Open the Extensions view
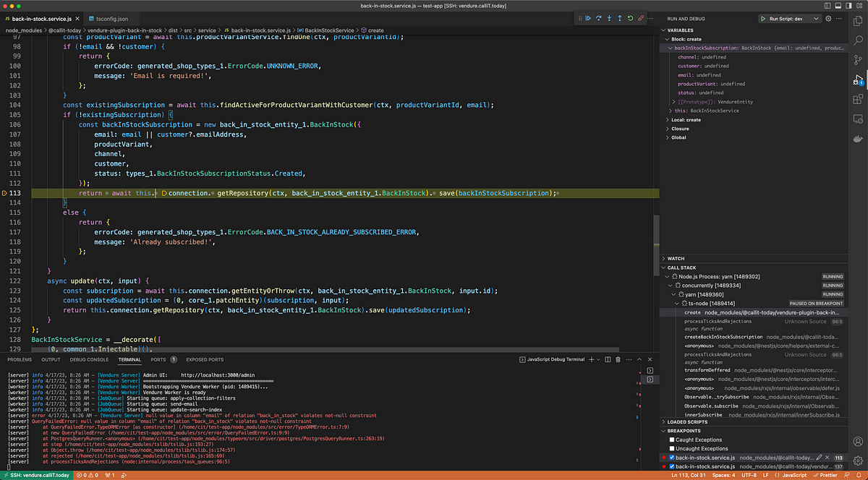 859,100
